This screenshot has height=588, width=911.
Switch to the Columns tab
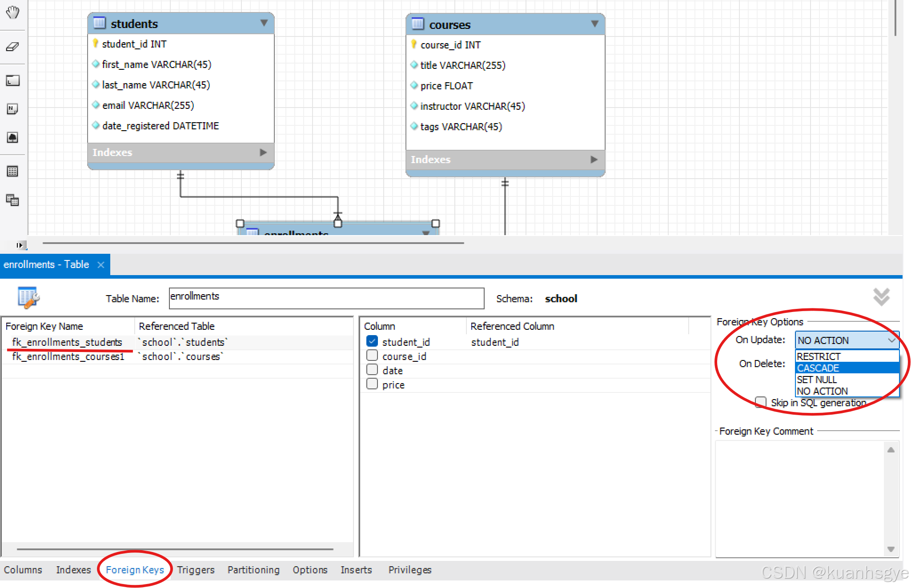coord(23,570)
